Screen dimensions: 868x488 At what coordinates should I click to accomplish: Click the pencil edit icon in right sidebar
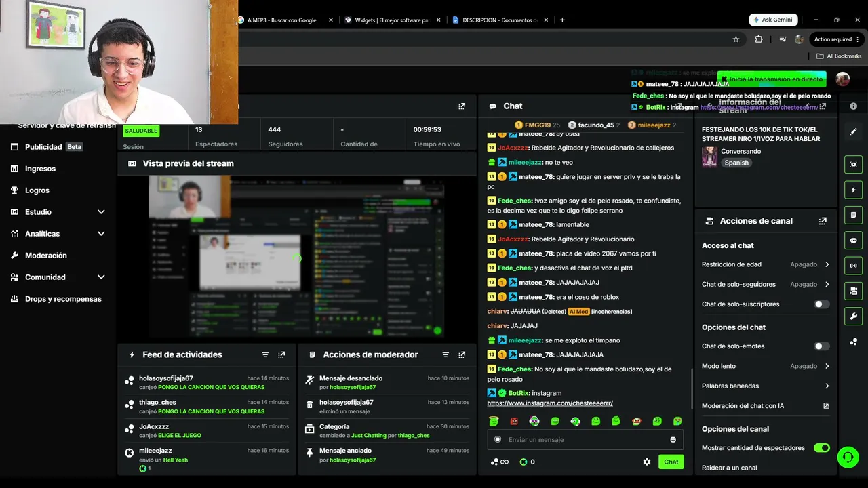853,131
